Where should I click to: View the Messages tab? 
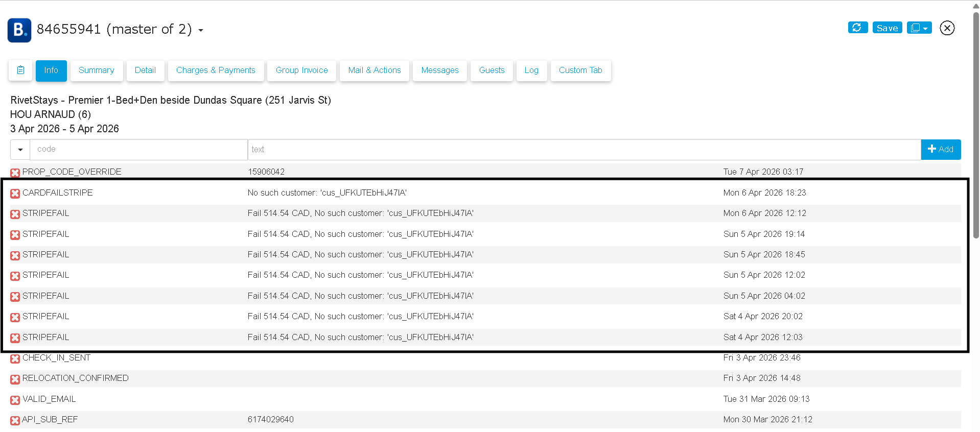click(x=440, y=70)
